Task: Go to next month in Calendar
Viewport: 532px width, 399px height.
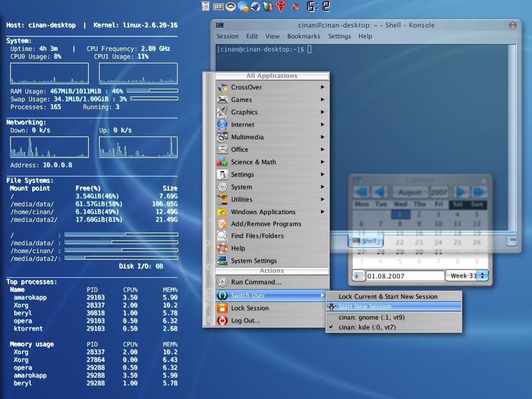Action: click(x=460, y=192)
